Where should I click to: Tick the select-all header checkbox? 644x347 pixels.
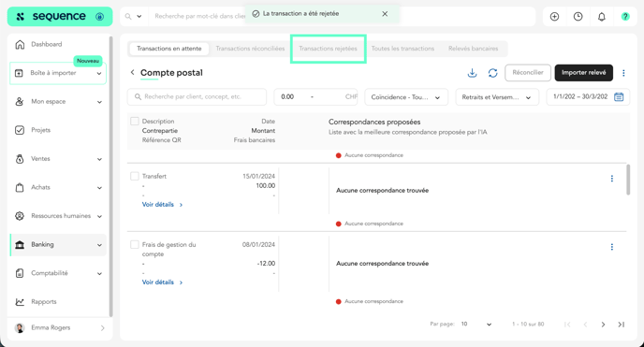coord(134,121)
